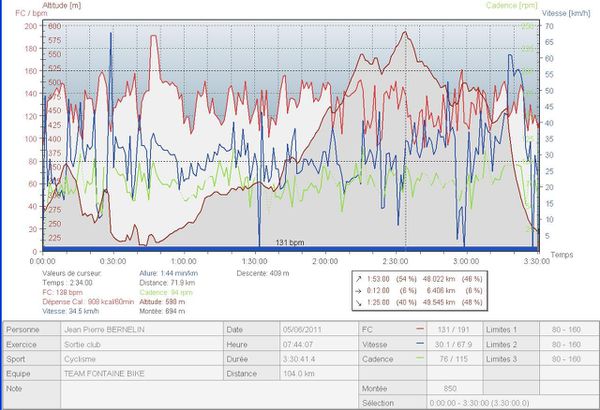Click the '131 / 191' FC value cell
600x410 pixels.
pos(453,330)
